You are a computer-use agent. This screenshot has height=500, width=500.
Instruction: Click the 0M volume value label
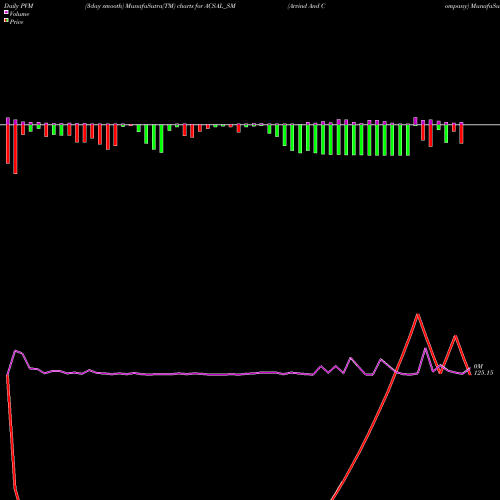tap(478, 366)
